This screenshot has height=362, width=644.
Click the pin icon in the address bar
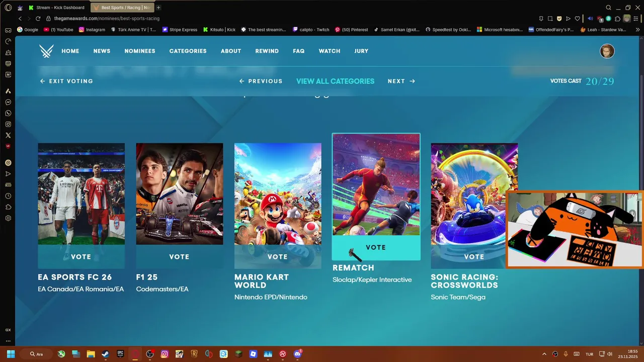[x=541, y=19]
